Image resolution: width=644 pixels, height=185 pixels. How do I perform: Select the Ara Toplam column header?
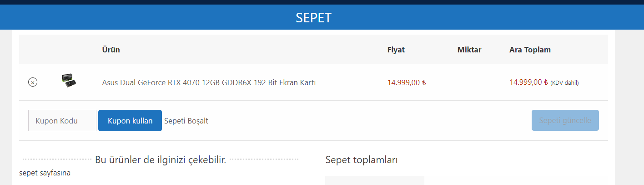point(530,50)
